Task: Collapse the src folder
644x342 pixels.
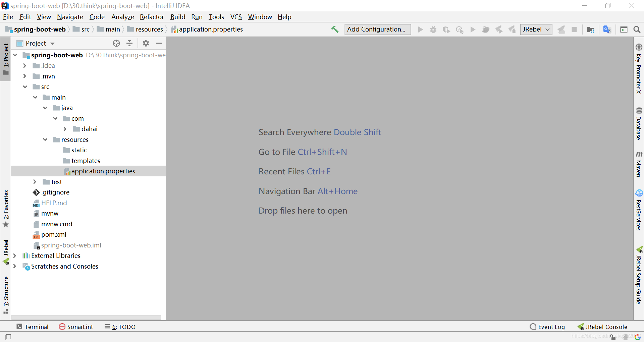Action: click(x=25, y=87)
